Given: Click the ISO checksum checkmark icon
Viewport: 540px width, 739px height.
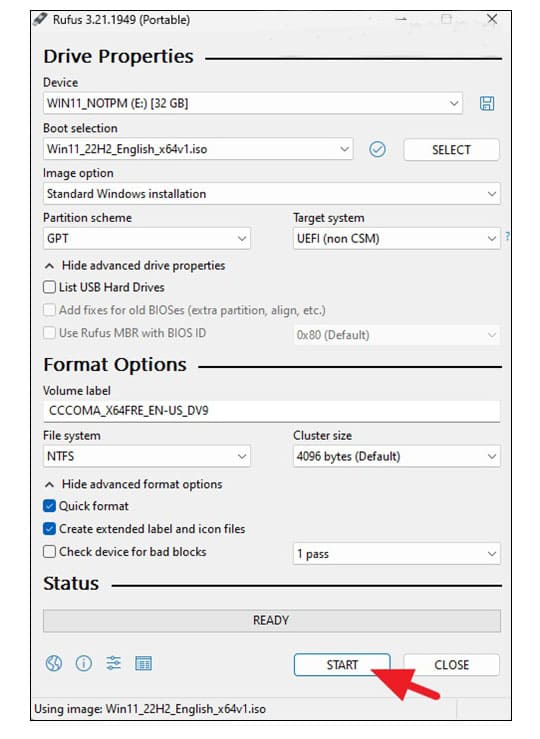Looking at the screenshot, I should click(x=377, y=149).
